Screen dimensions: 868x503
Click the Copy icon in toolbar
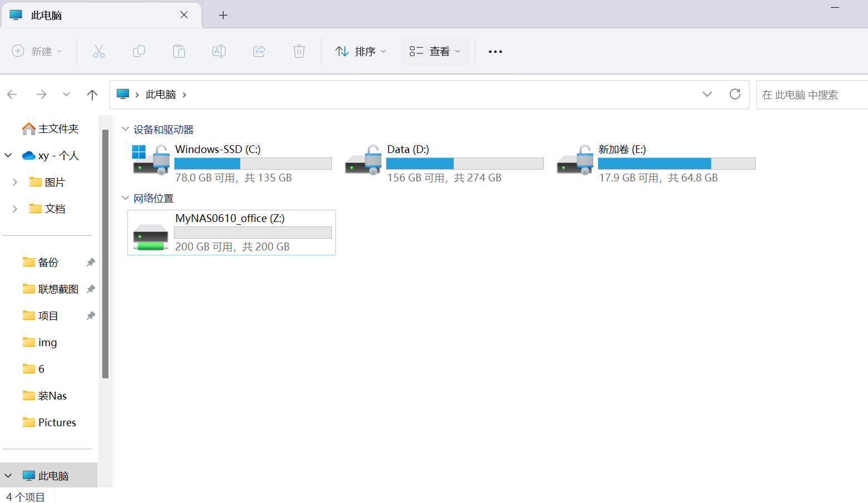(139, 51)
